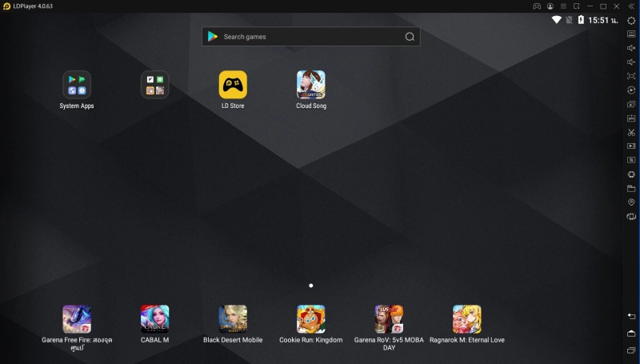Open the CABAL M game

pyautogui.click(x=154, y=319)
